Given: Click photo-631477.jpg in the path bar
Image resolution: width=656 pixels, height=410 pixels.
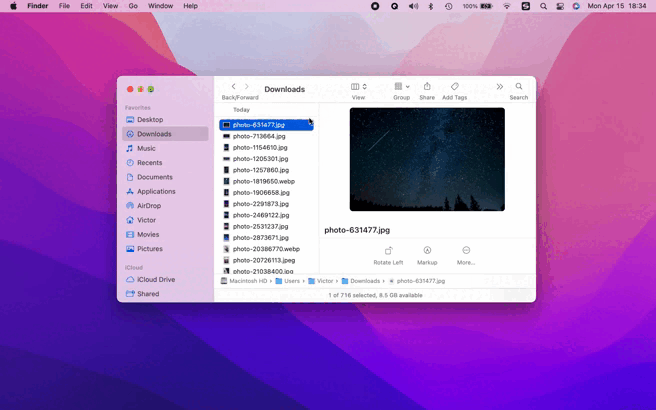Looking at the screenshot, I should click(x=417, y=281).
